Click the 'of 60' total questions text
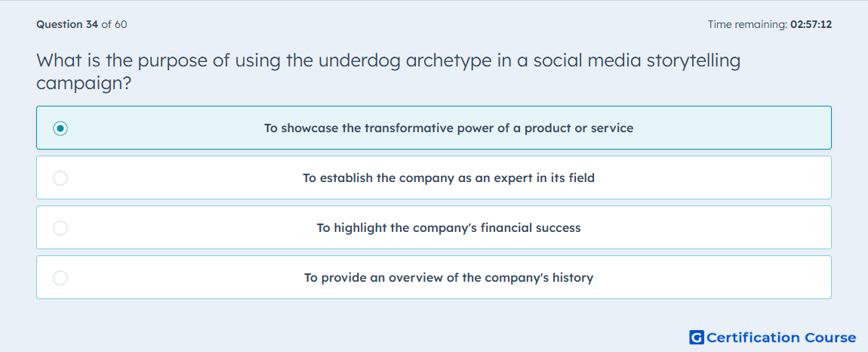The width and height of the screenshot is (868, 352). tap(114, 24)
